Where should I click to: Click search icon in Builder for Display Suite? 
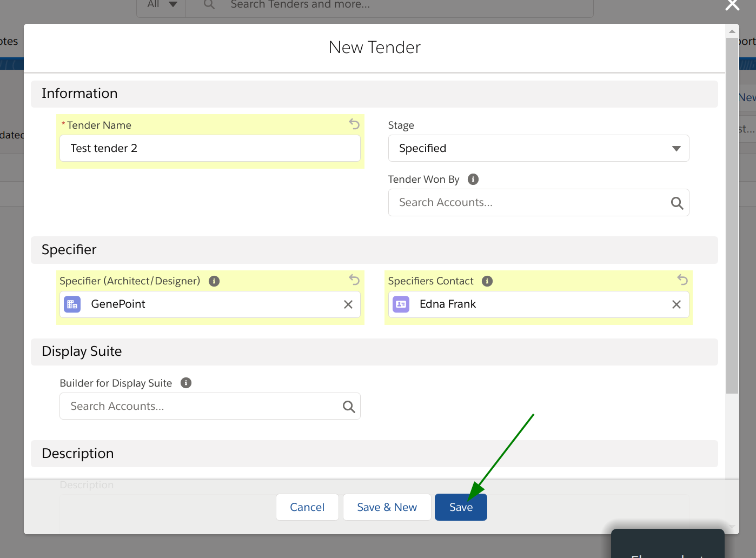click(x=349, y=407)
